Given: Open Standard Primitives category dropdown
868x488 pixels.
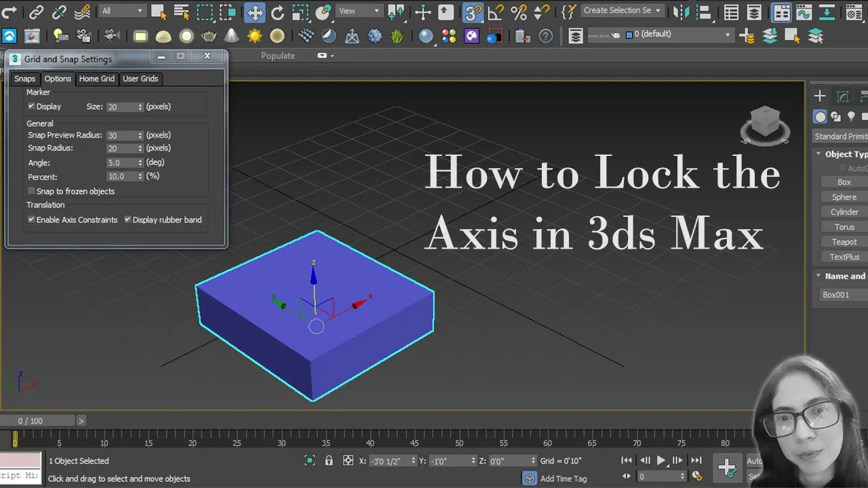Looking at the screenshot, I should pos(840,136).
